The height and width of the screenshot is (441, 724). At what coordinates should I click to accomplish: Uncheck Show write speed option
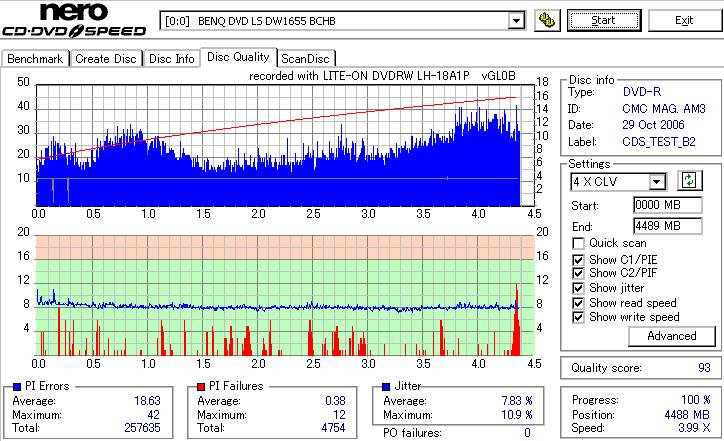(578, 317)
